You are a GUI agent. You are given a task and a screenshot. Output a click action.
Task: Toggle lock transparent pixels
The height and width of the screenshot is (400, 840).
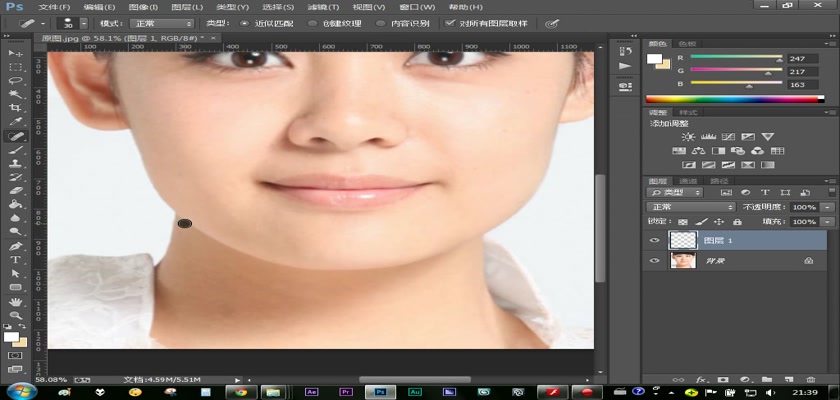(682, 222)
